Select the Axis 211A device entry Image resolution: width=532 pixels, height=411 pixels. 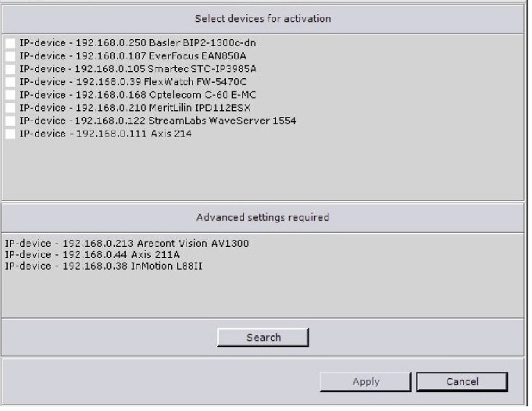92,255
